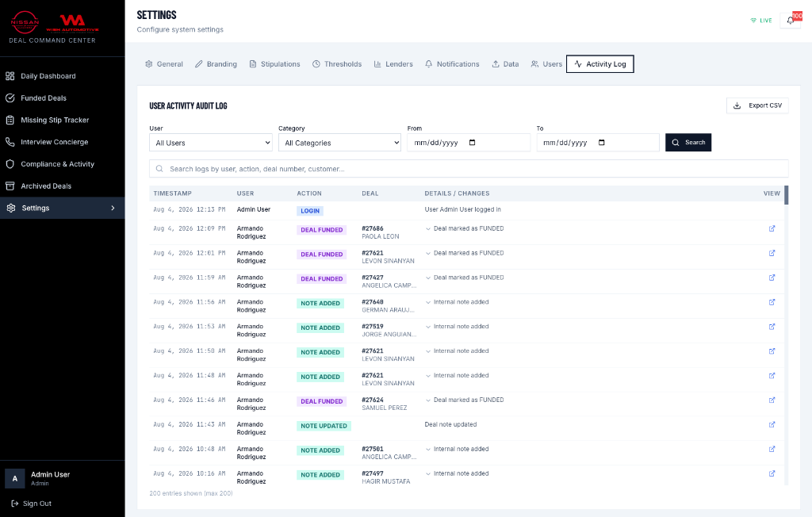The width and height of the screenshot is (812, 517).
Task: Click the search magnifier icon in log search
Action: [159, 169]
